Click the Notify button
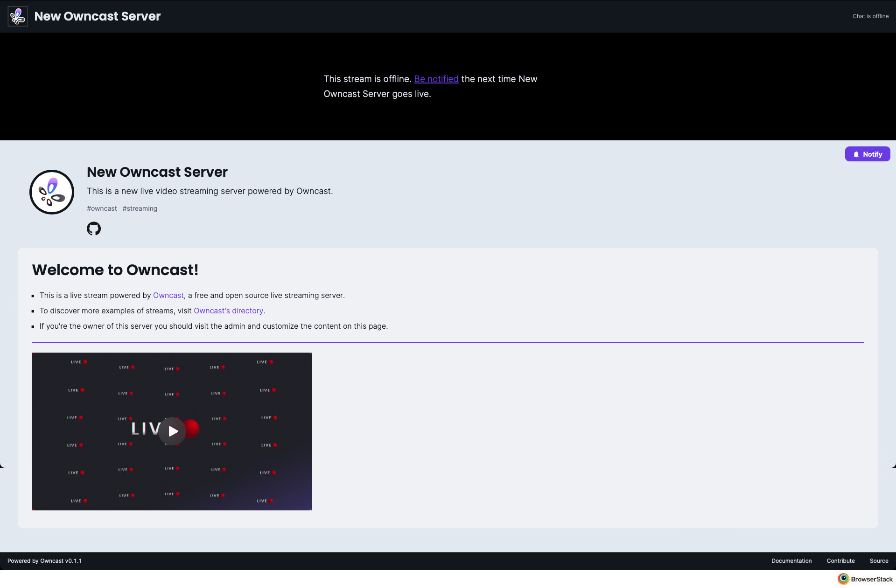Image resolution: width=896 pixels, height=588 pixels. (x=868, y=154)
